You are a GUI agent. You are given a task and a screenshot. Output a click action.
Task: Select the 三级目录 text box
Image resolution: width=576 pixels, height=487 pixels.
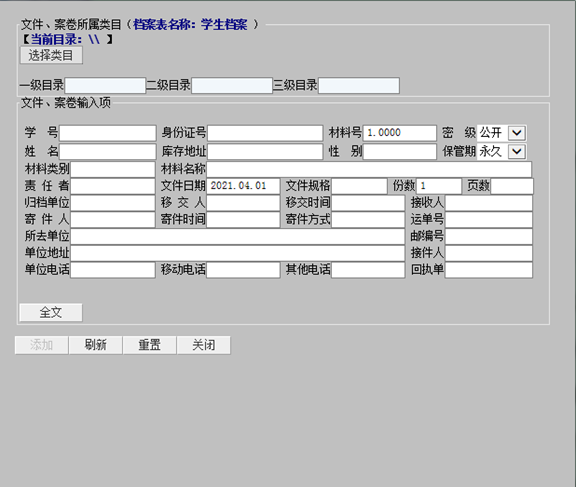(x=359, y=86)
